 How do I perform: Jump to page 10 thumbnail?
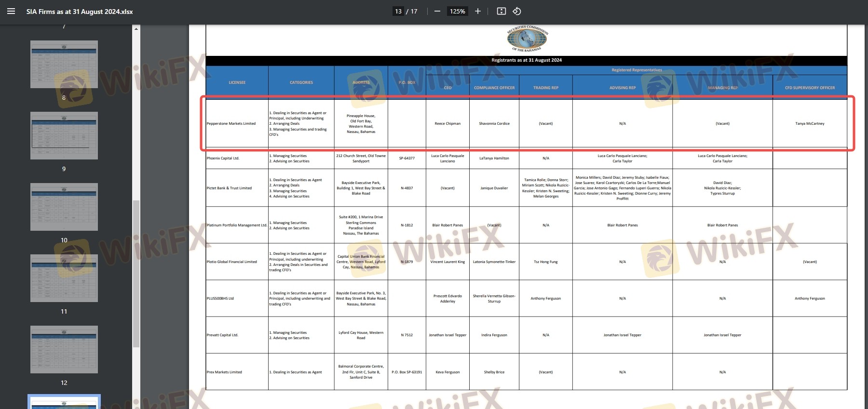(x=64, y=207)
